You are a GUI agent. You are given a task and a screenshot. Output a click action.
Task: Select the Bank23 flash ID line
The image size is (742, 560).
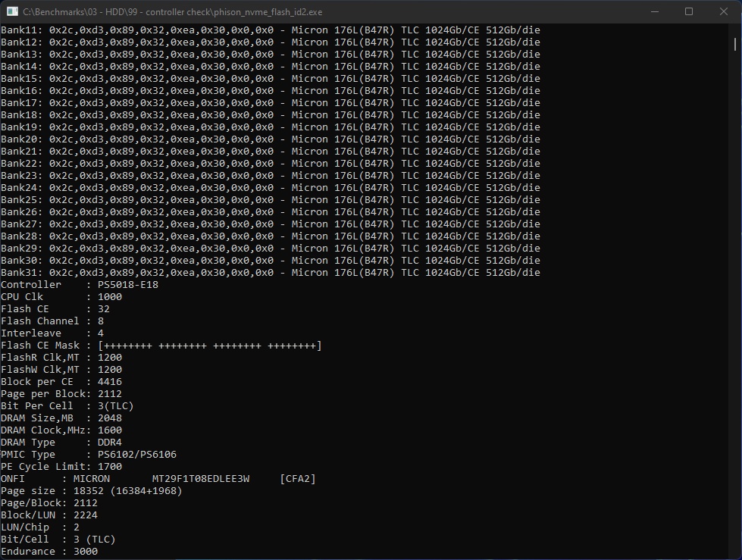271,176
